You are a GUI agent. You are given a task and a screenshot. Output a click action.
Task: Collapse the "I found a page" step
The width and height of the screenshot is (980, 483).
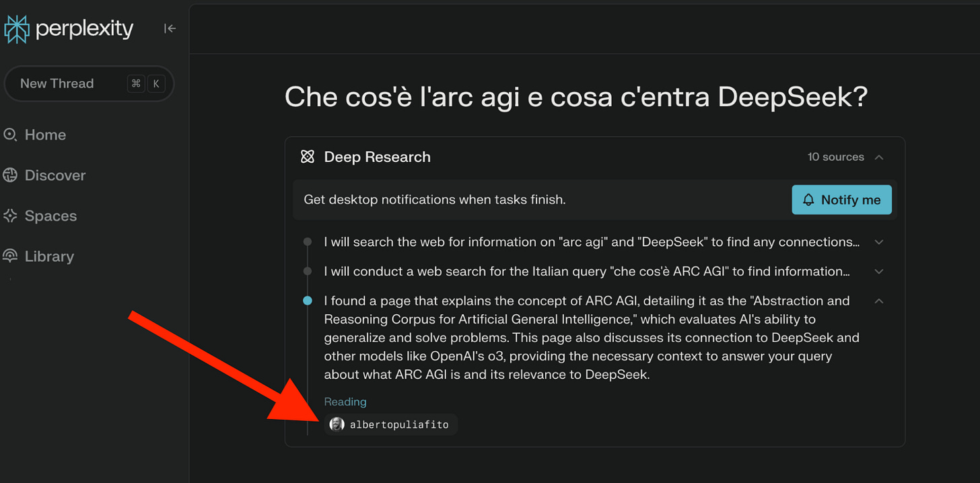tap(878, 301)
